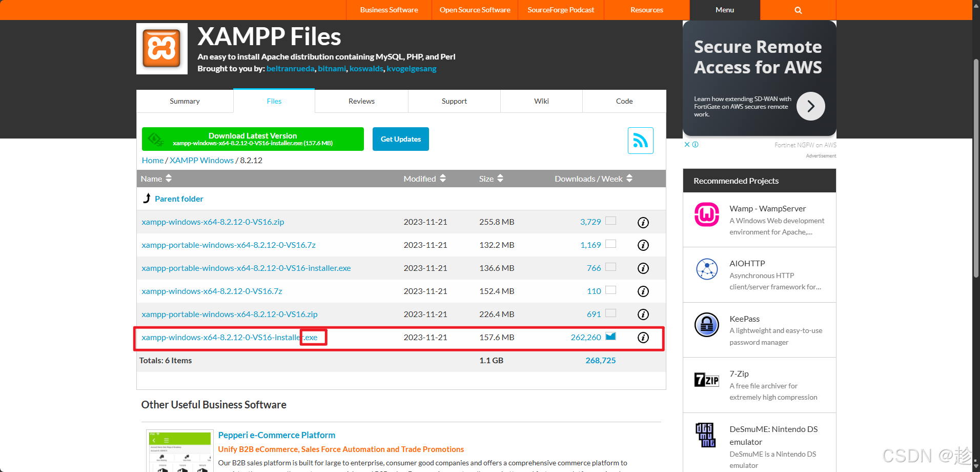Open the beltranrueda author link

tap(290, 69)
